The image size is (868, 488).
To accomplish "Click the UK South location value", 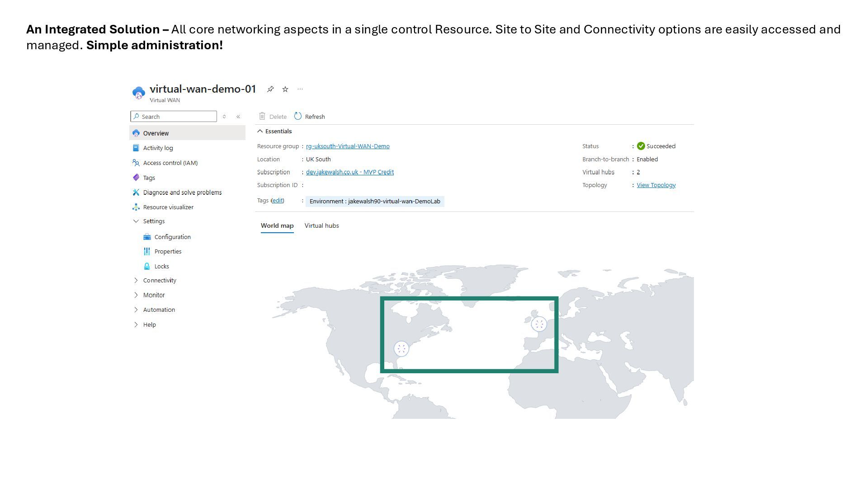I will point(318,159).
